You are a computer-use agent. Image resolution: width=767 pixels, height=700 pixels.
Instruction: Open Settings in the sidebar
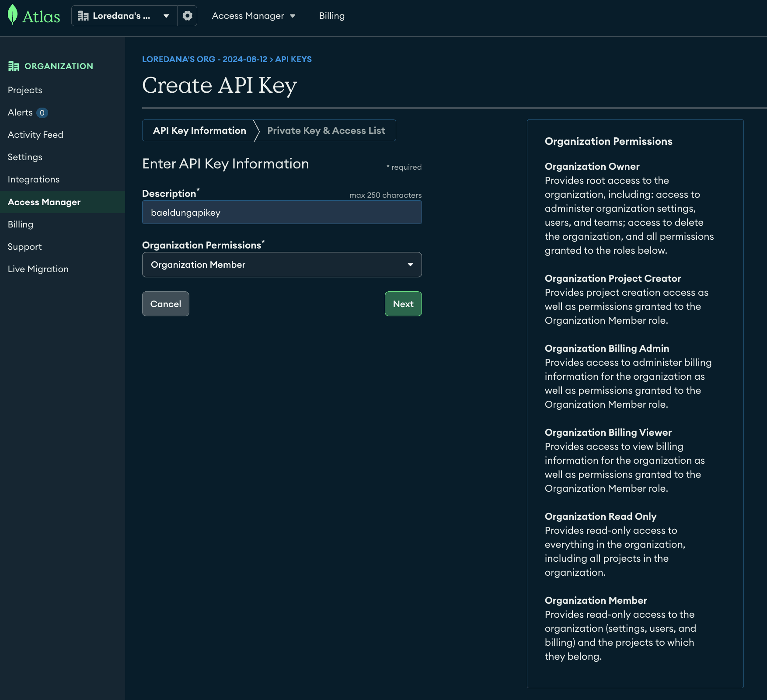[25, 157]
